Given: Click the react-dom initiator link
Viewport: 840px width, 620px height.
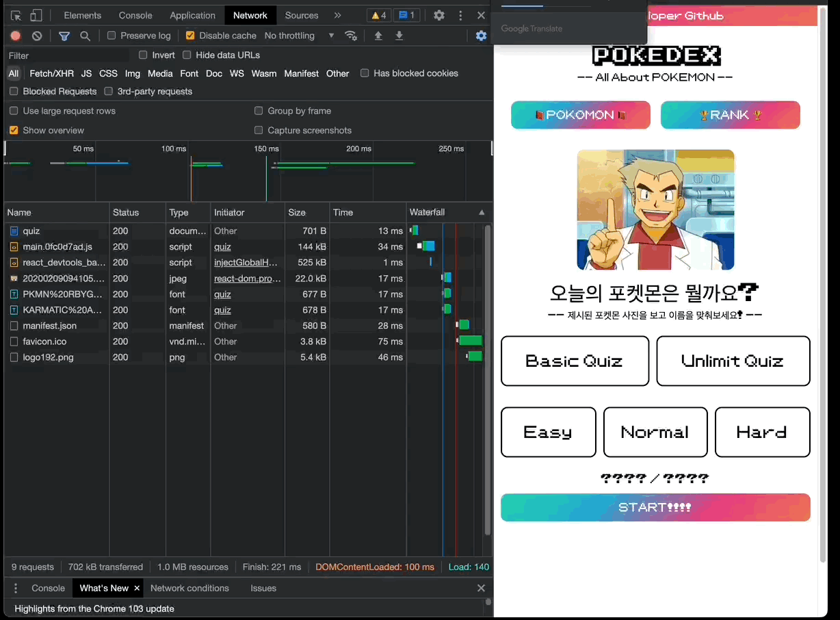Looking at the screenshot, I should pos(247,279).
